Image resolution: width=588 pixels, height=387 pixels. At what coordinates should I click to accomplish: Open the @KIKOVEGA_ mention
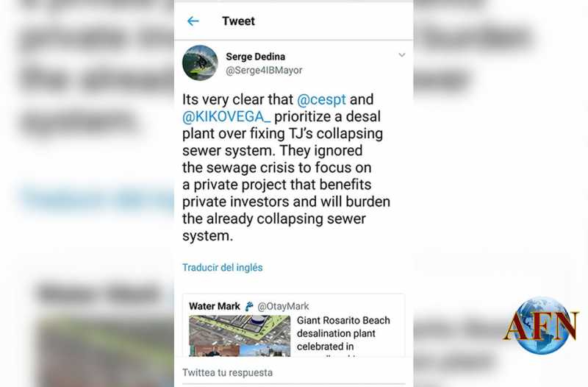pos(226,117)
